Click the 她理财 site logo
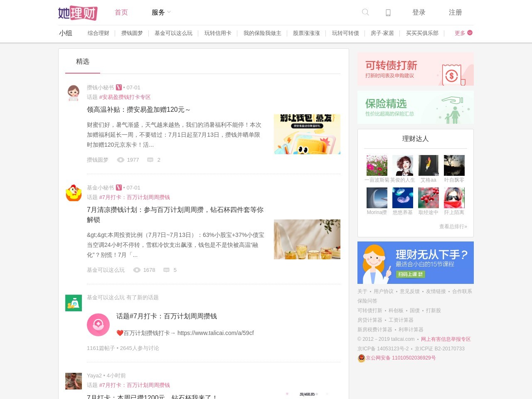532x399 pixels. pos(78,13)
